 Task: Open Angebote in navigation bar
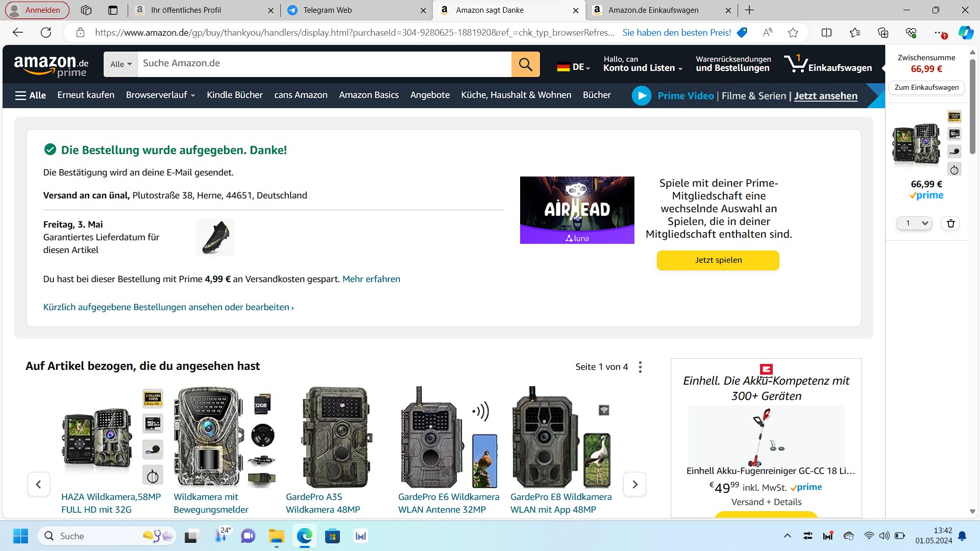[x=430, y=95]
